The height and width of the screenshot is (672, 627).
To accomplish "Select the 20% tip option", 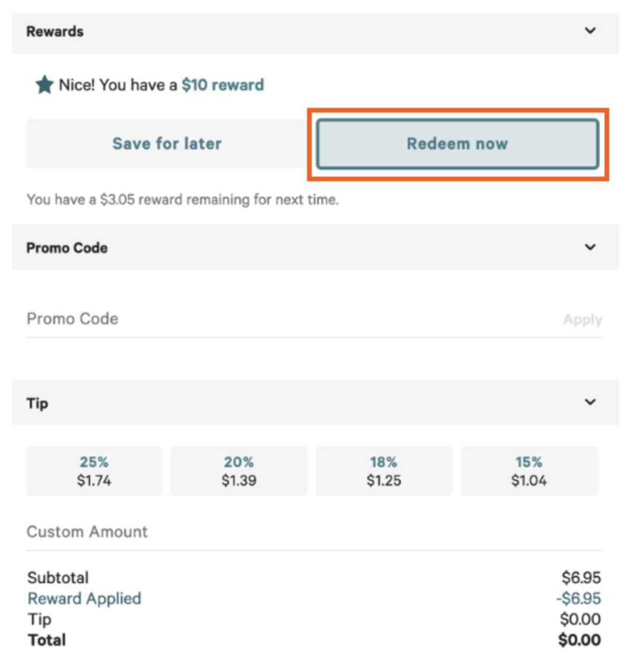I will click(239, 471).
